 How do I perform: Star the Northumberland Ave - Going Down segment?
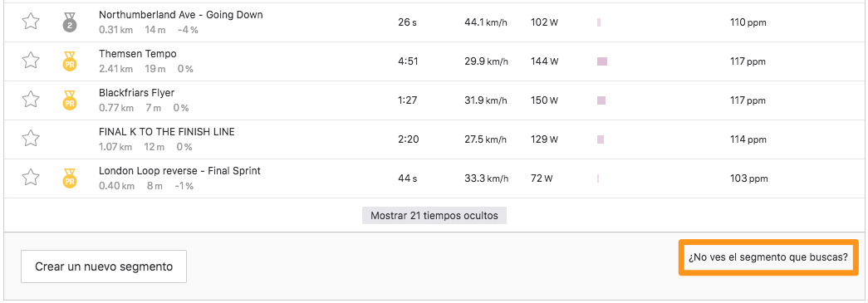[31, 22]
